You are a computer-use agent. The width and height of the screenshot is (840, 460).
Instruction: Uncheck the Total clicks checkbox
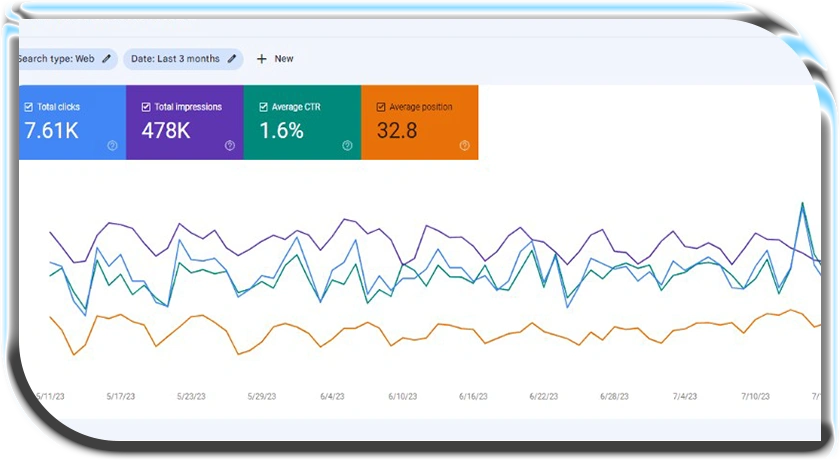[x=28, y=107]
